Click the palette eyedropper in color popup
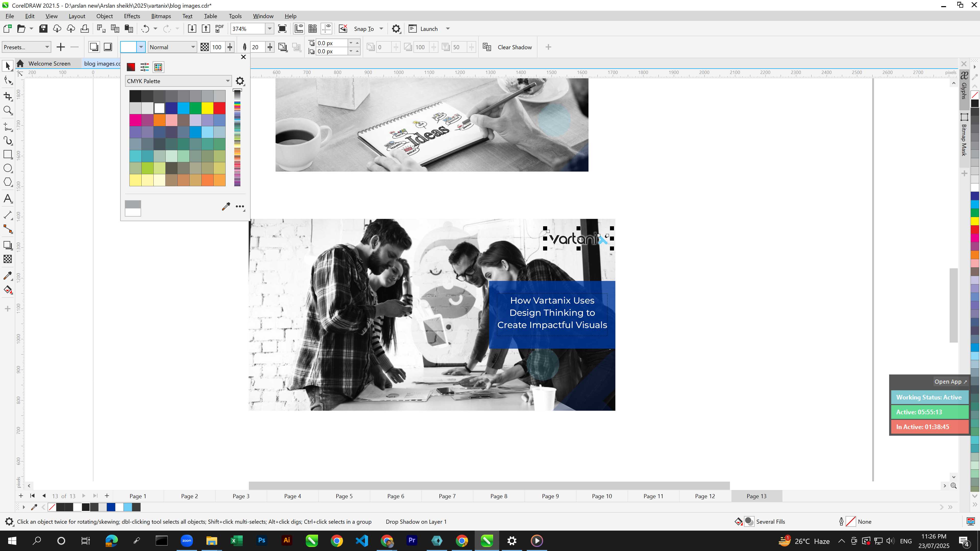Image resolution: width=980 pixels, height=551 pixels. 226,206
